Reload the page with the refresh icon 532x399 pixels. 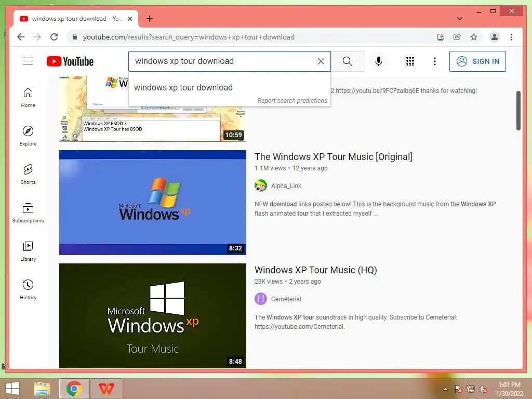[54, 37]
